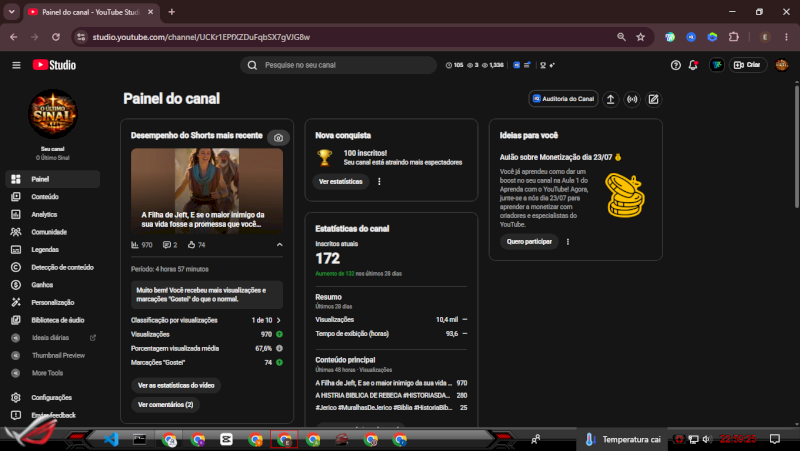Open the Nova conquista three-dot menu

coord(379,182)
